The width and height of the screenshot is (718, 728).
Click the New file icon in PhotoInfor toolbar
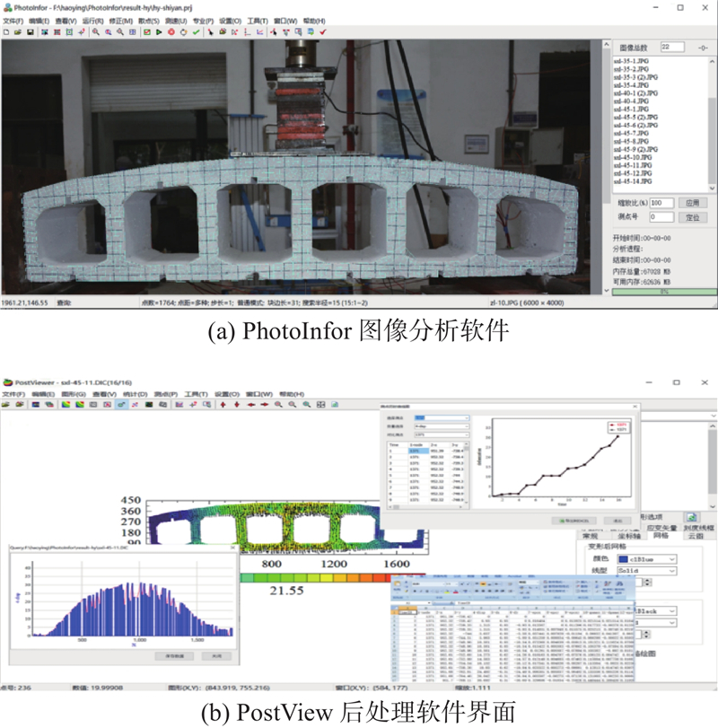[6, 32]
